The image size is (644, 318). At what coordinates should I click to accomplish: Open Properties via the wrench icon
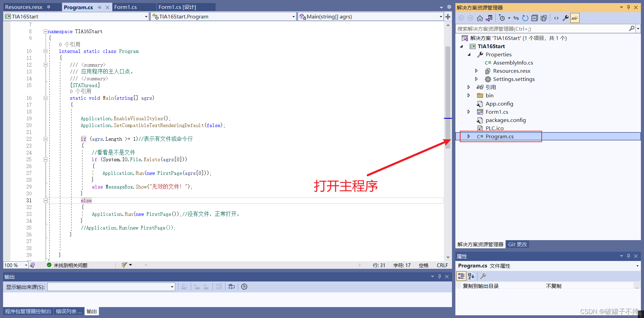click(x=565, y=18)
